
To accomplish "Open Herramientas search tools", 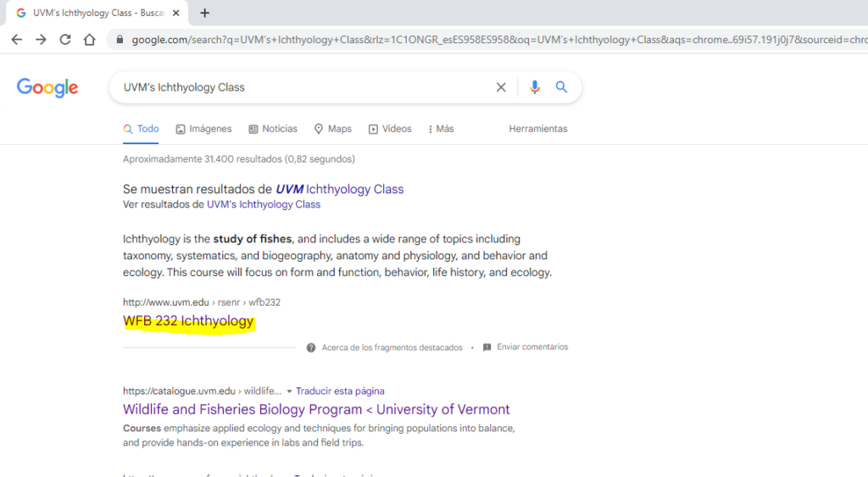I will [538, 129].
